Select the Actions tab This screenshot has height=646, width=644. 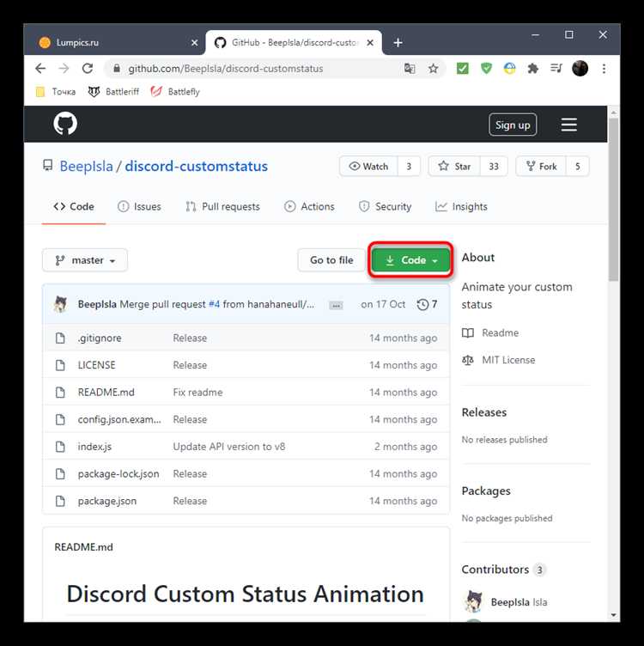(x=309, y=206)
